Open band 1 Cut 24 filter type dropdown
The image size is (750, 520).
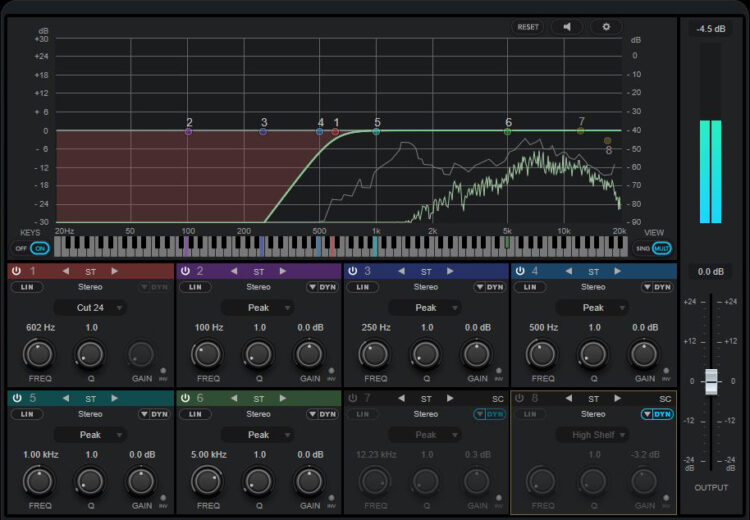tap(90, 308)
